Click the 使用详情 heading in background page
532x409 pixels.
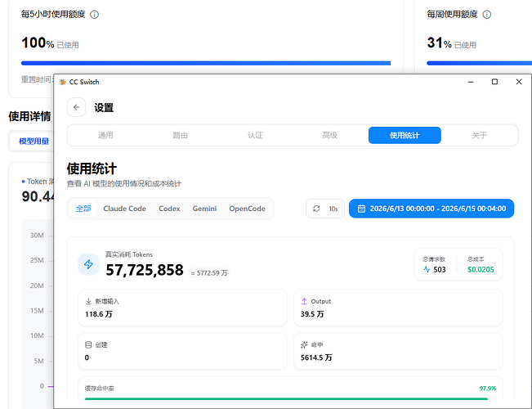click(29, 116)
